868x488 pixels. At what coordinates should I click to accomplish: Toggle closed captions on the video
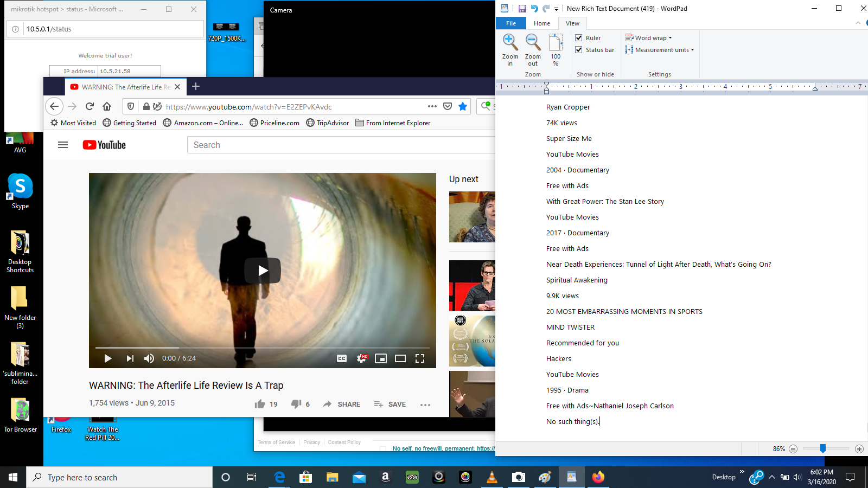[342, 358]
